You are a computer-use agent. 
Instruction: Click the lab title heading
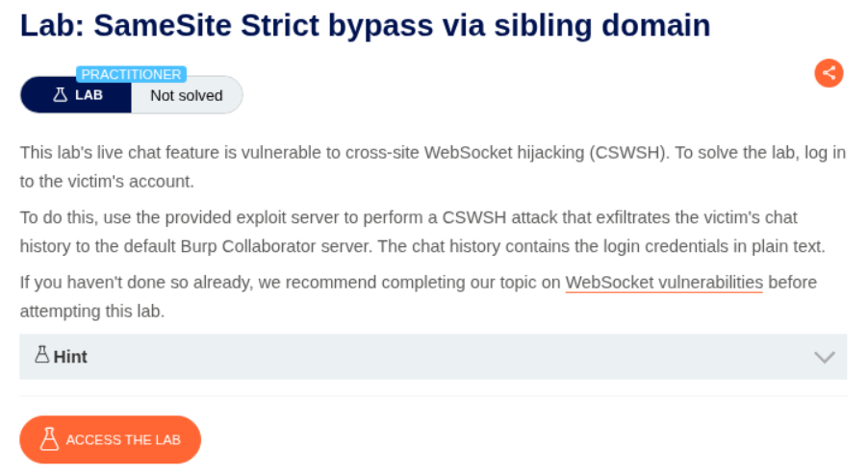[x=365, y=25]
